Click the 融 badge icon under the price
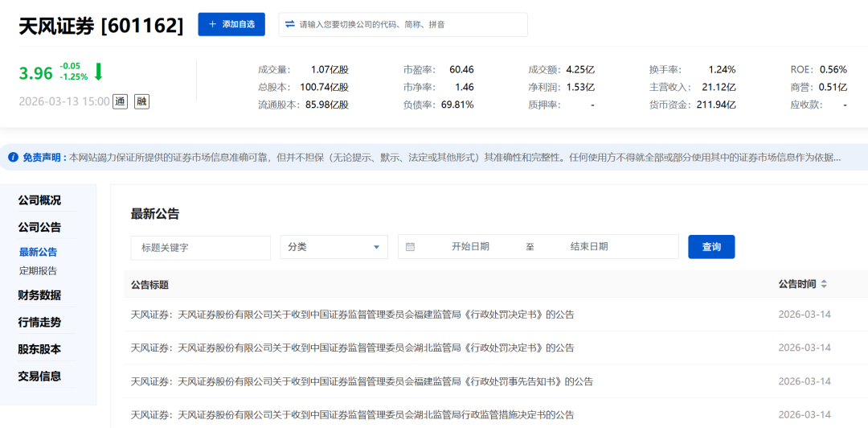The height and width of the screenshot is (428, 868). coord(141,101)
